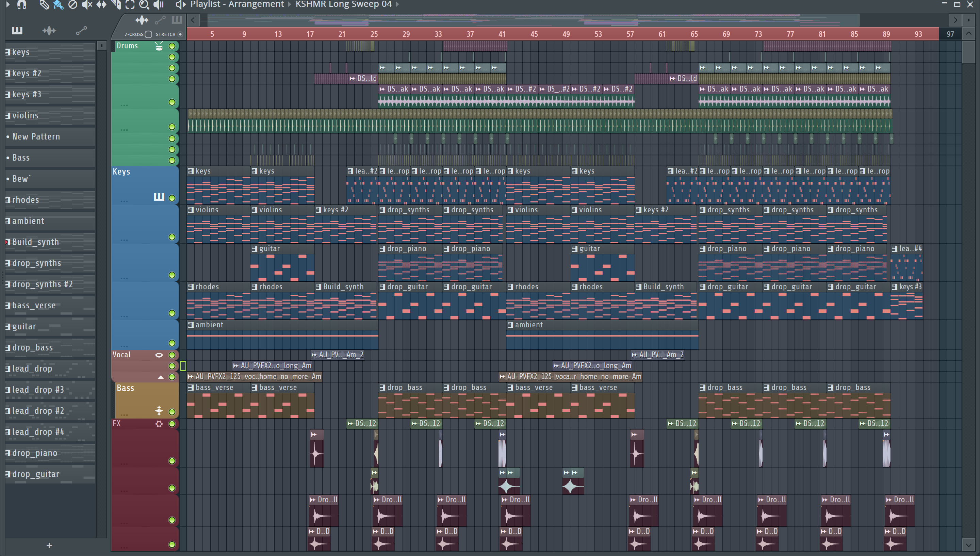
Task: Click the playlist overview scrollbar at top
Action: pyautogui.click(x=533, y=20)
